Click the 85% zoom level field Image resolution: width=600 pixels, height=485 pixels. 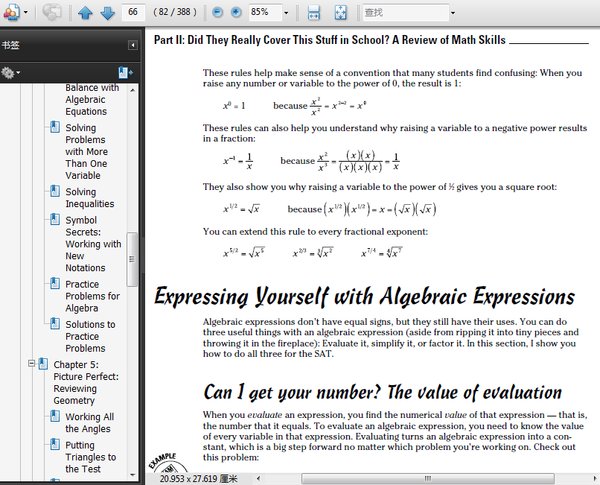(x=265, y=12)
